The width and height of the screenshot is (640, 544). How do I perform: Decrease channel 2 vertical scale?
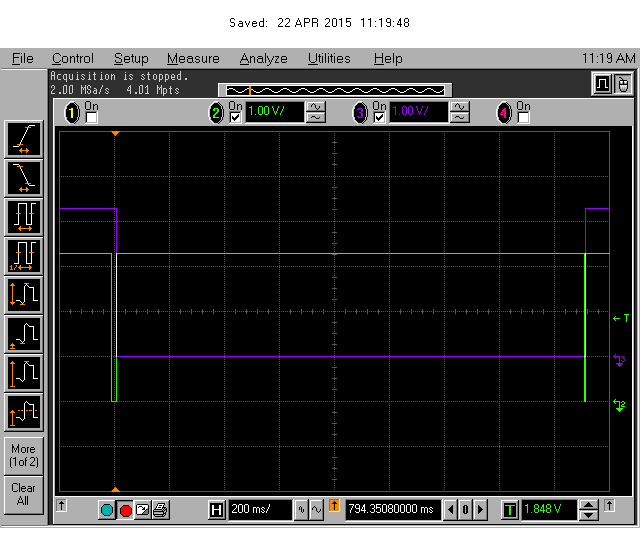316,118
